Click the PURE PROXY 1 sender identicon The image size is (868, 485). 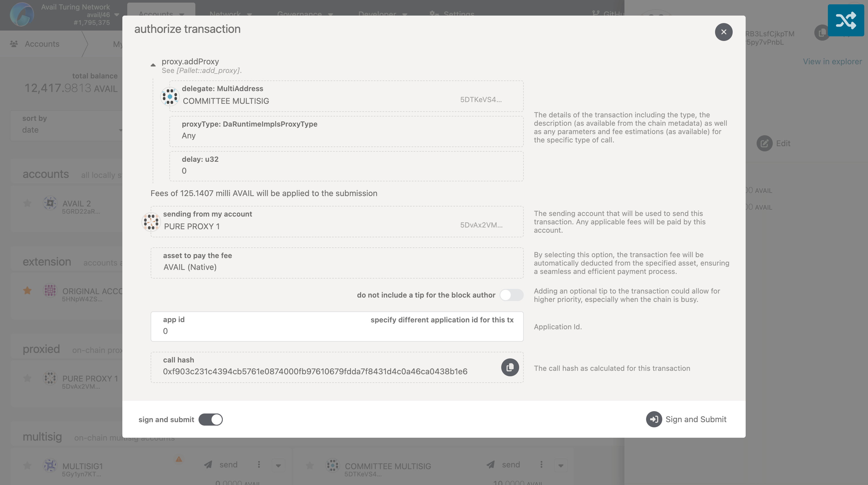(x=151, y=222)
